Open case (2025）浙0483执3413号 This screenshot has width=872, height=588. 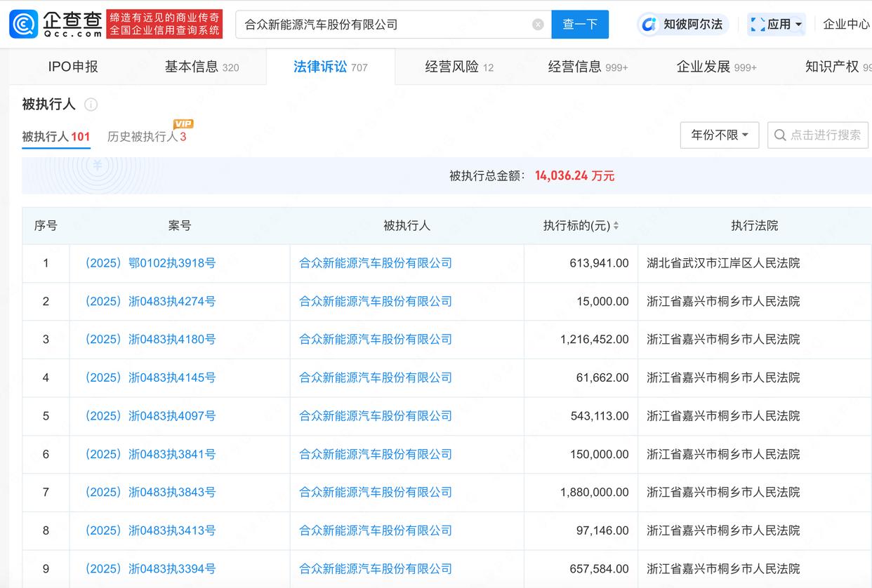(150, 530)
